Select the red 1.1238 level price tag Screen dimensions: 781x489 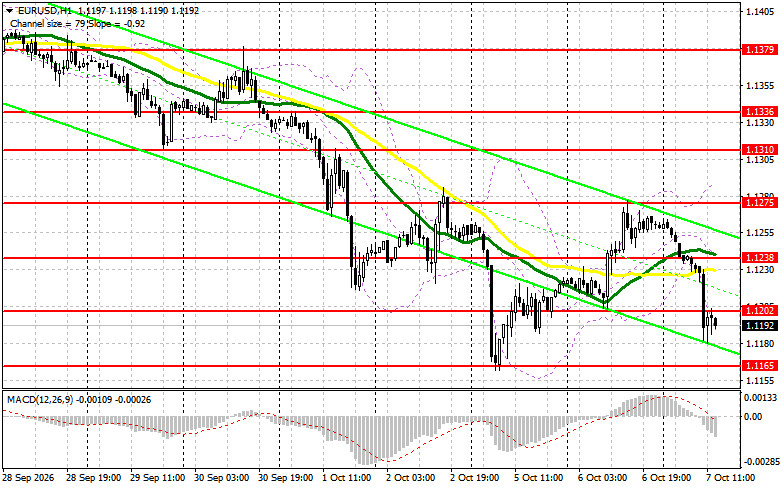[x=760, y=257]
